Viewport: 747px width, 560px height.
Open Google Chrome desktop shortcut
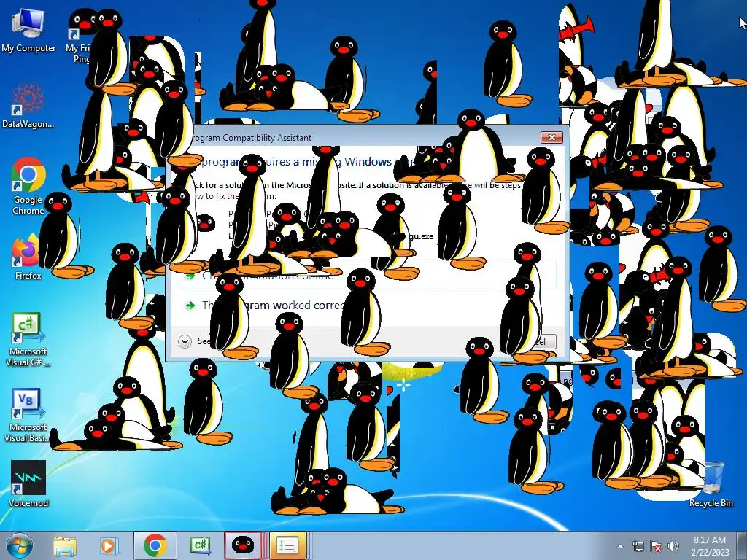[x=28, y=187]
